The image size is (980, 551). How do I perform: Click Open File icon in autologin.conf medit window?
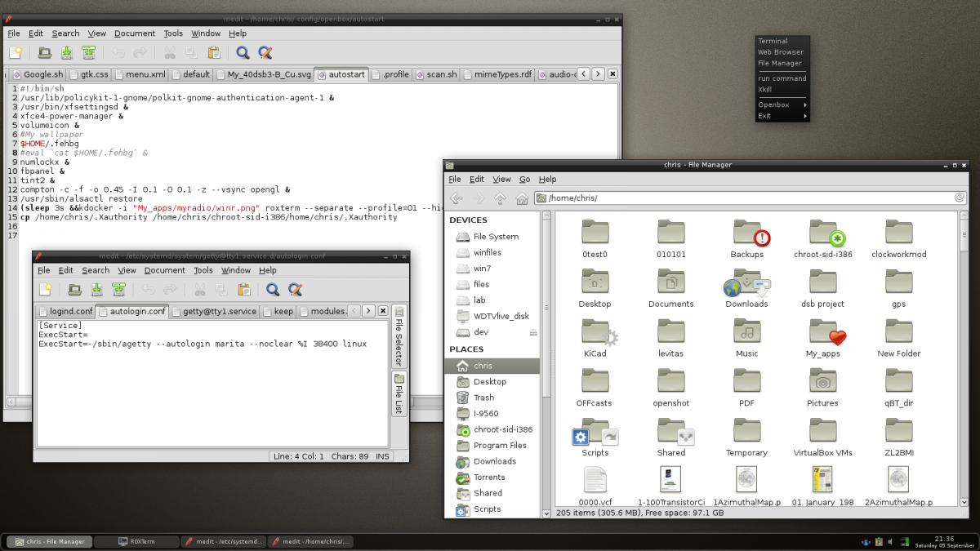[x=75, y=290]
